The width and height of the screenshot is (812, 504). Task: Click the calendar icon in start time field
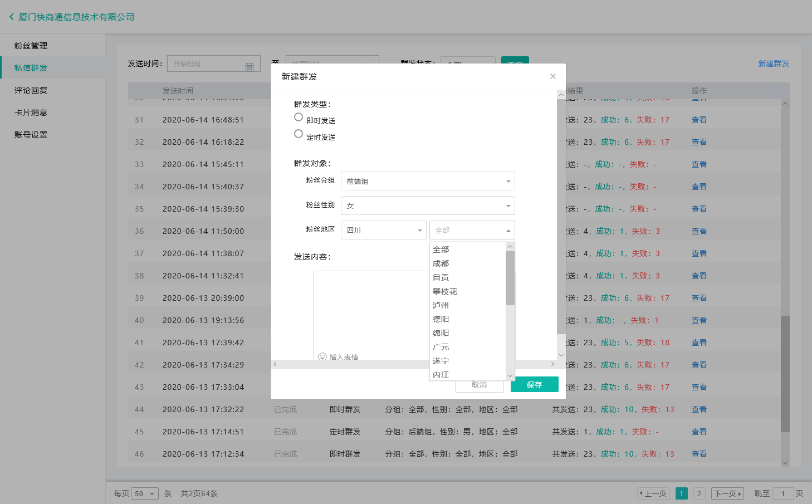pyautogui.click(x=250, y=67)
